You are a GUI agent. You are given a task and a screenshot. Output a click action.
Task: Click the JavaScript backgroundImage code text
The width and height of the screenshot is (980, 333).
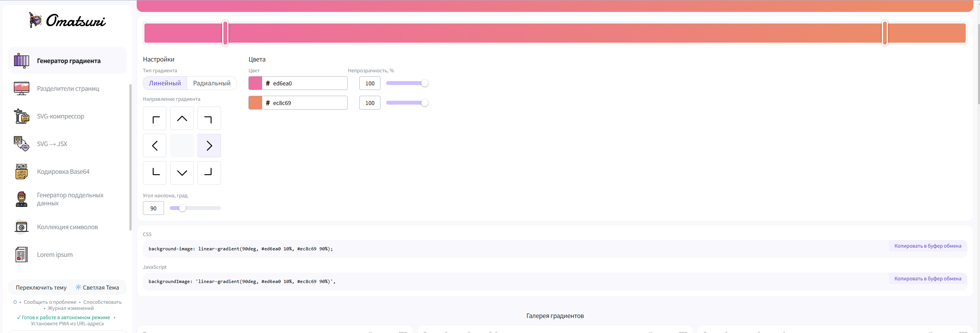point(242,281)
